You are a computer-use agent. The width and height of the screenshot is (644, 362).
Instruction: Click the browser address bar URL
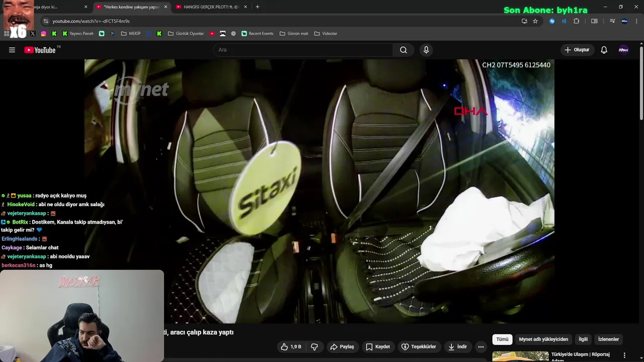click(91, 21)
